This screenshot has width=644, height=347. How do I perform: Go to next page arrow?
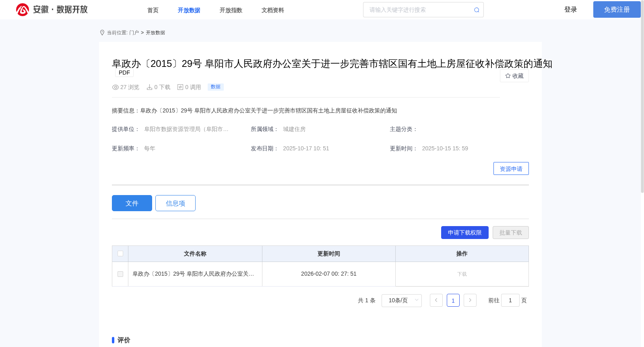(x=470, y=300)
